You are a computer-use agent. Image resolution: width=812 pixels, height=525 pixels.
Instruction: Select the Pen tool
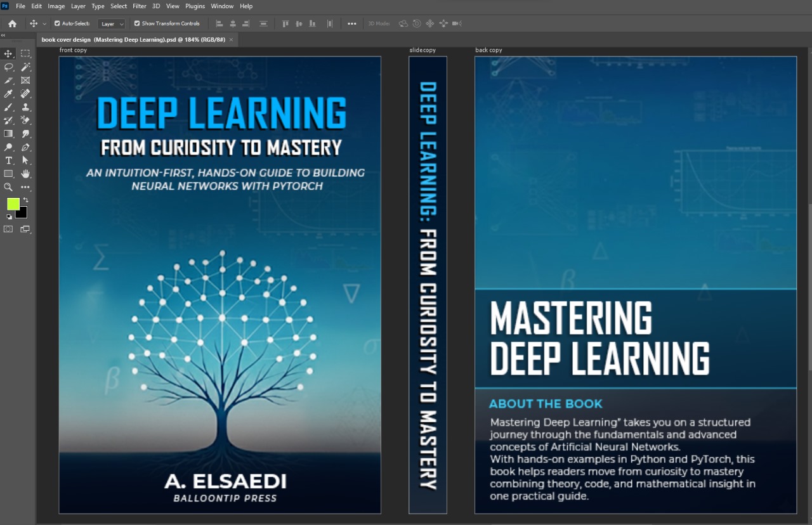click(x=25, y=147)
